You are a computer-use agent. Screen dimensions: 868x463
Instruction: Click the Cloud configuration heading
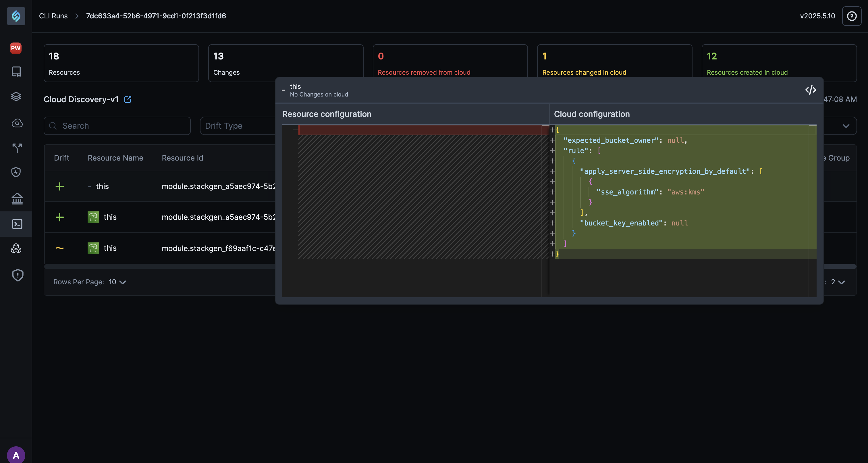click(x=592, y=114)
